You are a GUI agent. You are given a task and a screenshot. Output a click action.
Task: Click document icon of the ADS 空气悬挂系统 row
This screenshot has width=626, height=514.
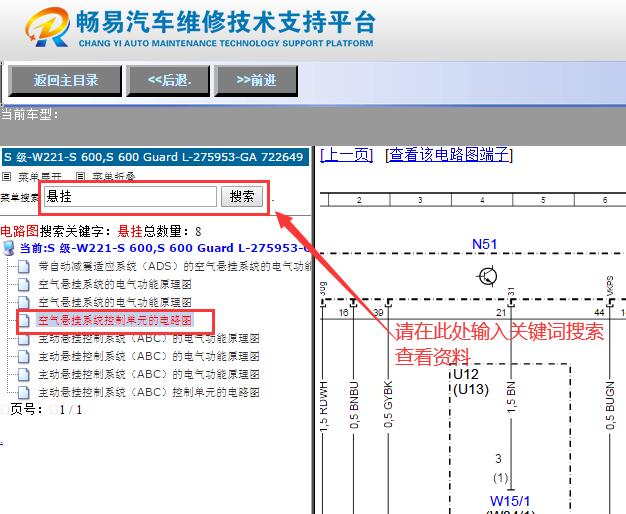point(24,266)
